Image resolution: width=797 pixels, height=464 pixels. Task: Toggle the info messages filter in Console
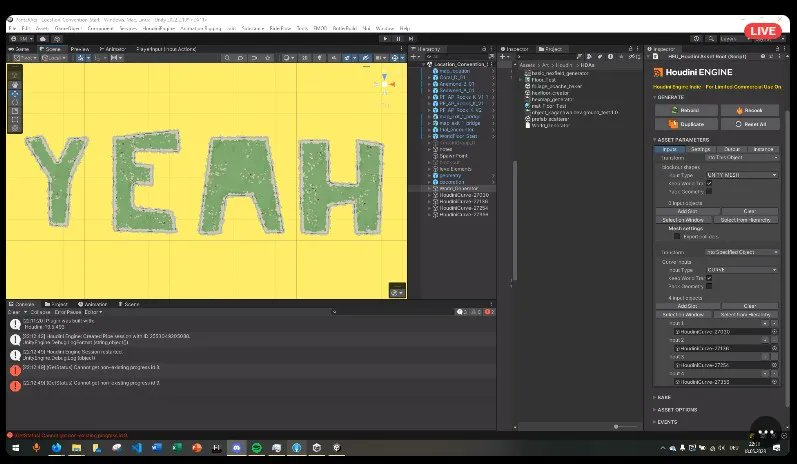tap(462, 312)
